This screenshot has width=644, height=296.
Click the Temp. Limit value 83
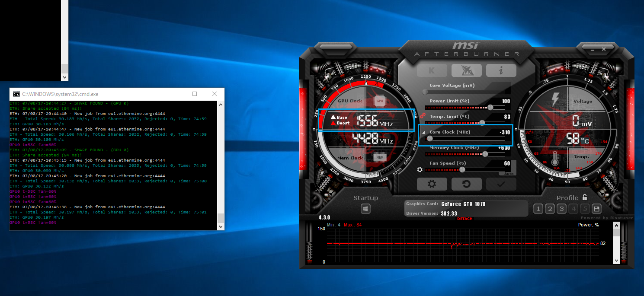point(507,117)
